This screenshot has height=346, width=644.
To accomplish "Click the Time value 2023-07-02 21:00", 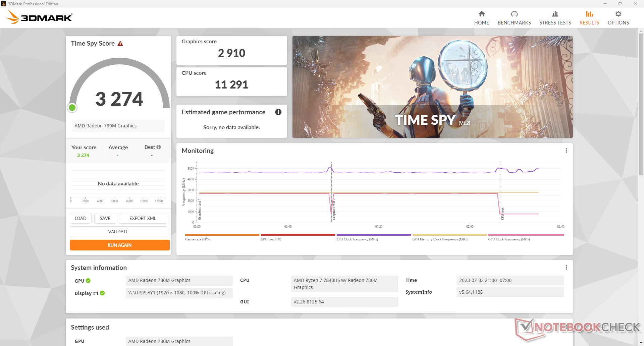I will [x=510, y=280].
